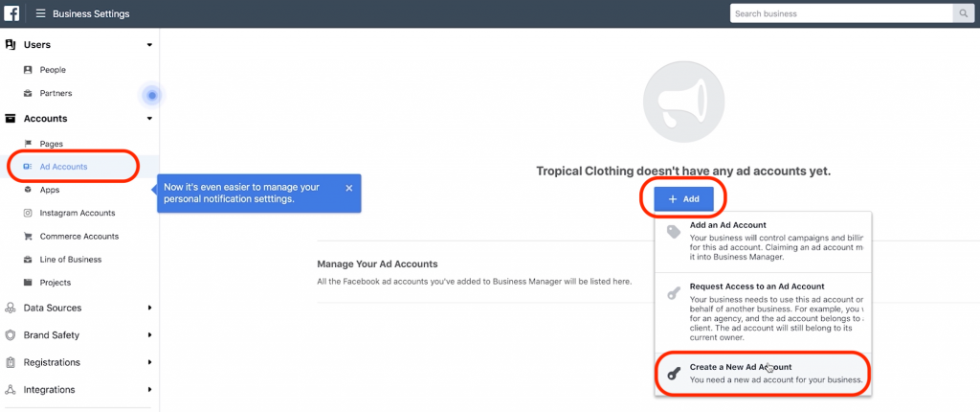Expand the Integrations arrow
This screenshot has height=412, width=980.
pyautogui.click(x=149, y=389)
